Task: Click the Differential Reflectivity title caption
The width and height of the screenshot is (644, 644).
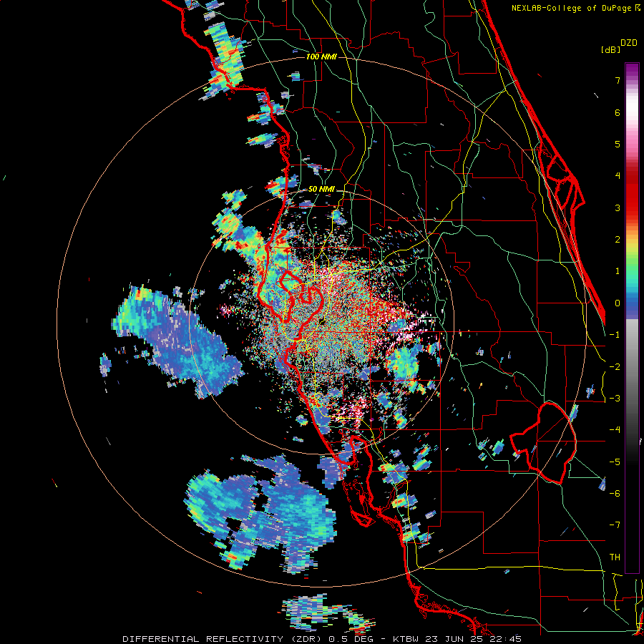Action: 322,639
